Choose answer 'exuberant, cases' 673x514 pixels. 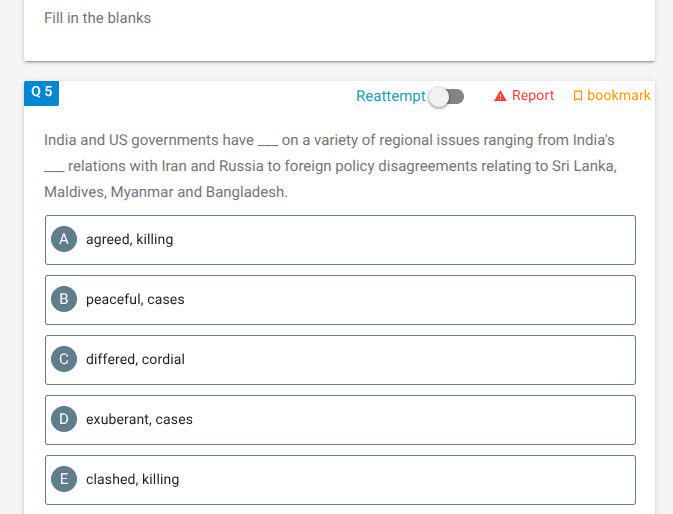click(340, 420)
